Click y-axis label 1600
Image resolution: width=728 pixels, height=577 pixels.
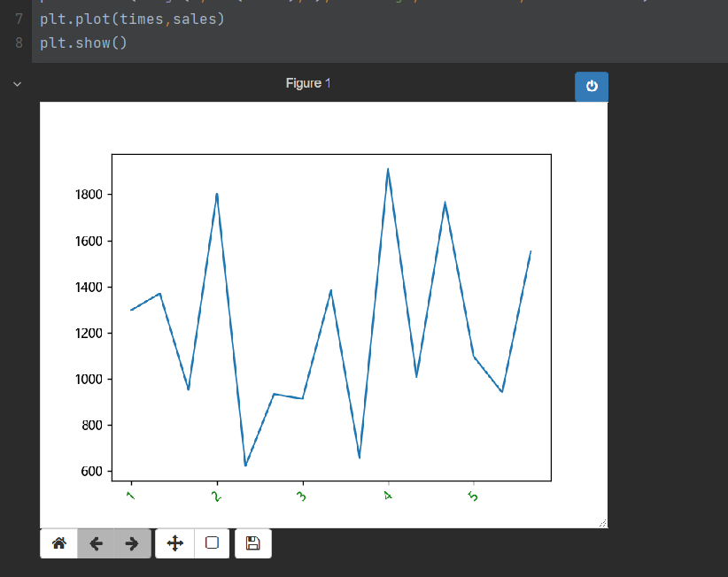pyautogui.click(x=89, y=242)
